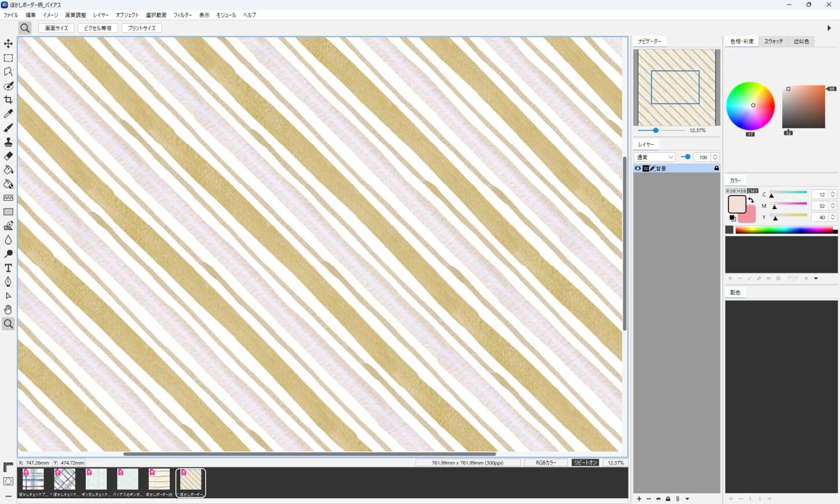Open the ファイル menu
The image size is (840, 504).
[x=10, y=15]
